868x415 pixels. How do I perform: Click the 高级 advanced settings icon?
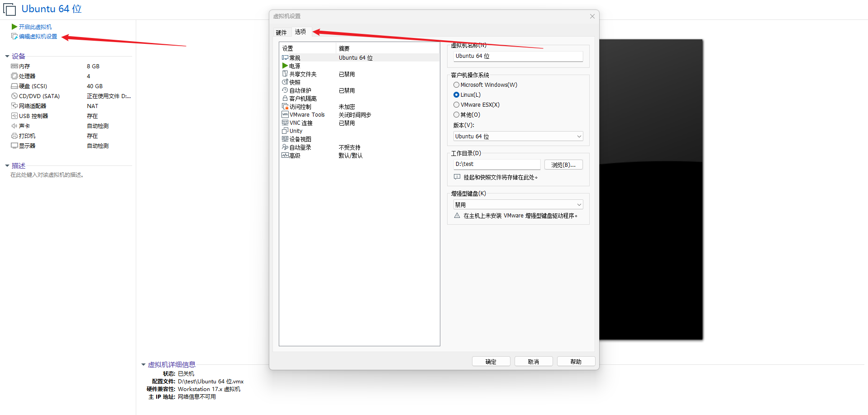click(285, 155)
